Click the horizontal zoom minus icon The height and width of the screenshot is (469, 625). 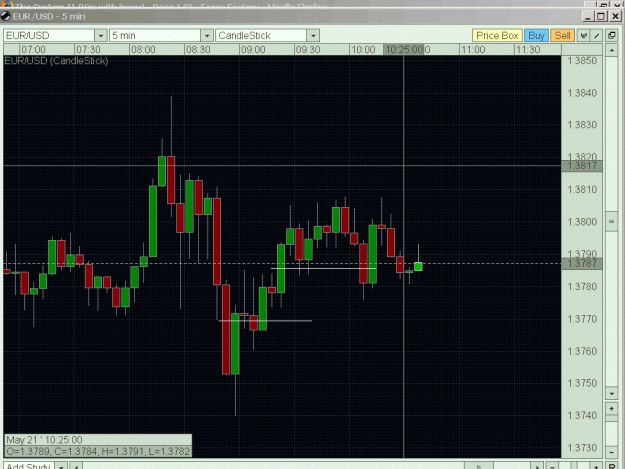[552, 466]
